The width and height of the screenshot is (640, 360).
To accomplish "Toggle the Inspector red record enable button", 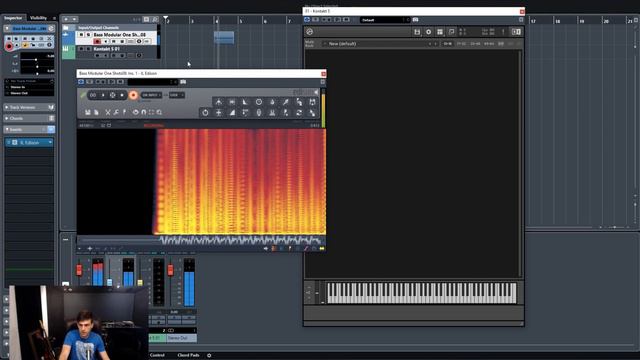I will 9,46.
